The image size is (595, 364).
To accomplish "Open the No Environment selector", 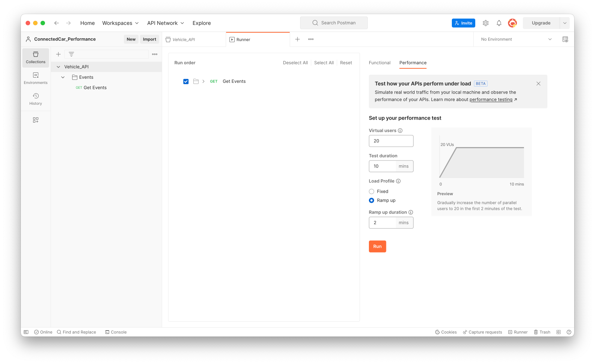I will click(x=516, y=39).
